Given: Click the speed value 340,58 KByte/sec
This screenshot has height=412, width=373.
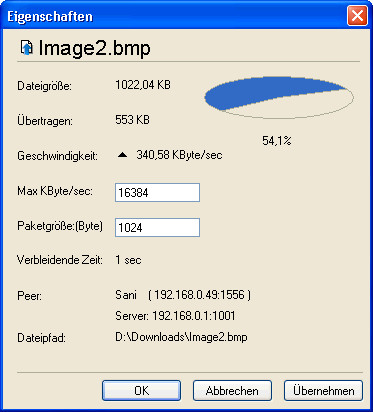Looking at the screenshot, I should 179,155.
